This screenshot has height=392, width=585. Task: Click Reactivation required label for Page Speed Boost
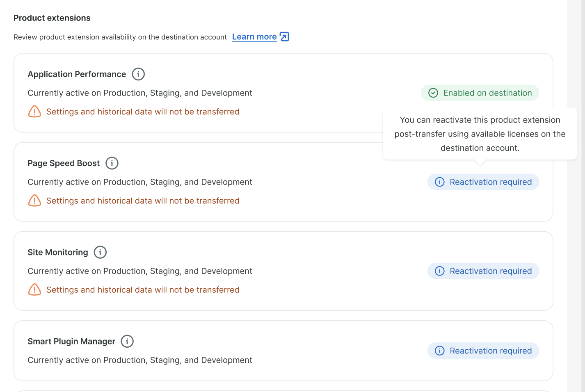491,182
